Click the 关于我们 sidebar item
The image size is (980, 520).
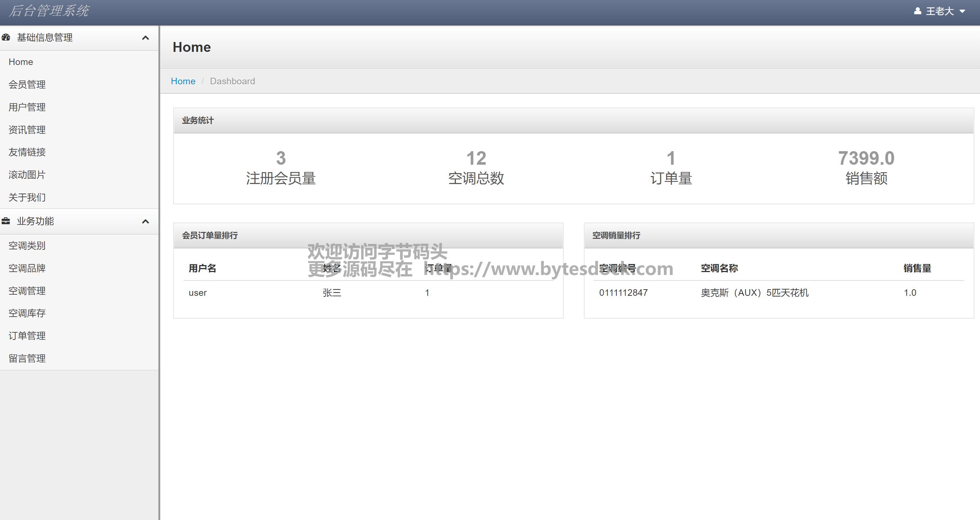pyautogui.click(x=27, y=197)
